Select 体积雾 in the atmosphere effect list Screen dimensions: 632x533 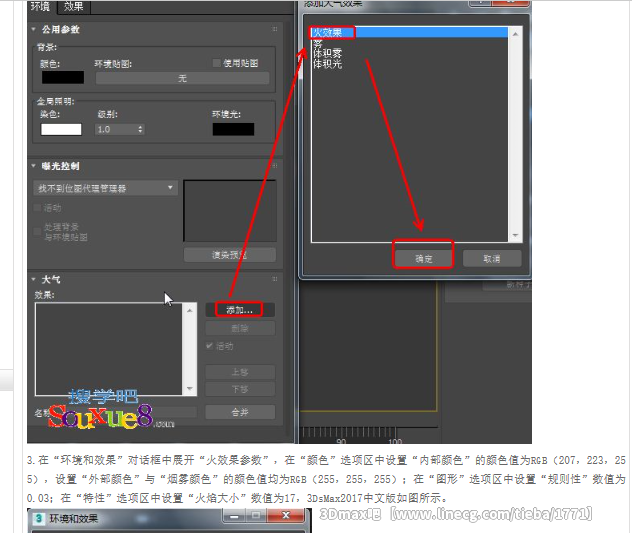tap(327, 53)
